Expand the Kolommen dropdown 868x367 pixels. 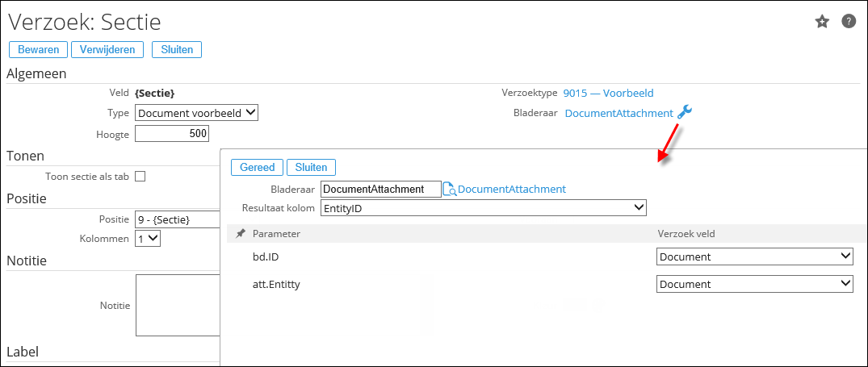coord(148,239)
